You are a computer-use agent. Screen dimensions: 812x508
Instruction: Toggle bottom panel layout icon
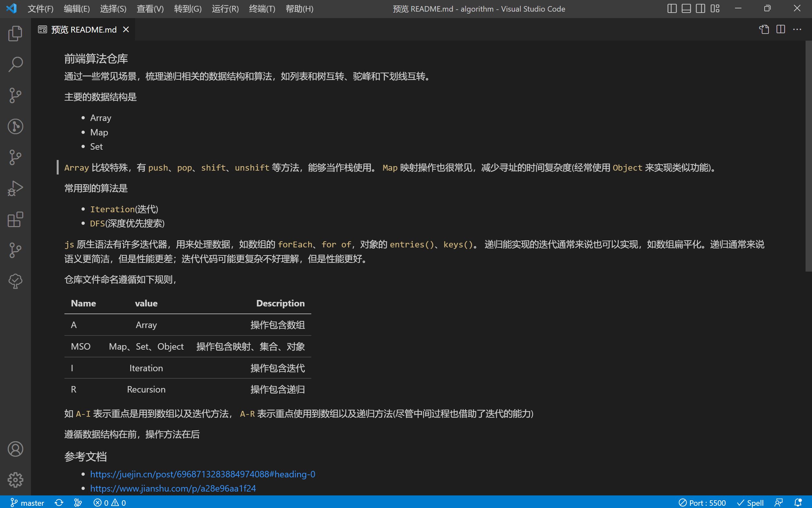tap(686, 8)
